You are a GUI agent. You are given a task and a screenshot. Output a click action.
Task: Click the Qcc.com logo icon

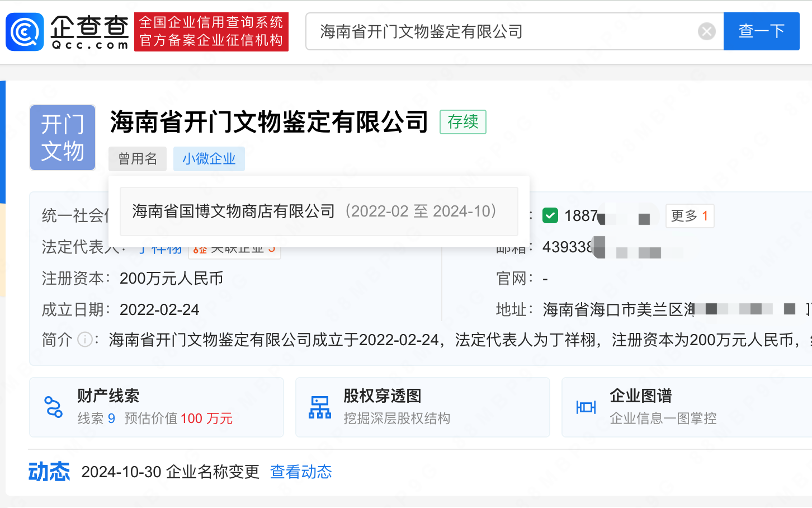(x=25, y=32)
